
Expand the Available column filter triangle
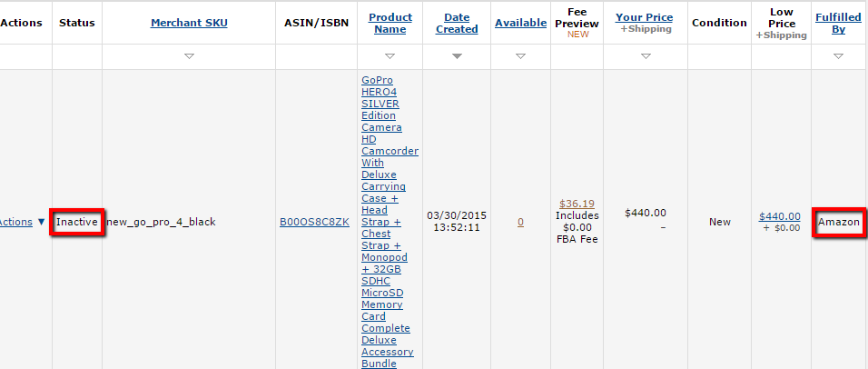click(x=520, y=56)
